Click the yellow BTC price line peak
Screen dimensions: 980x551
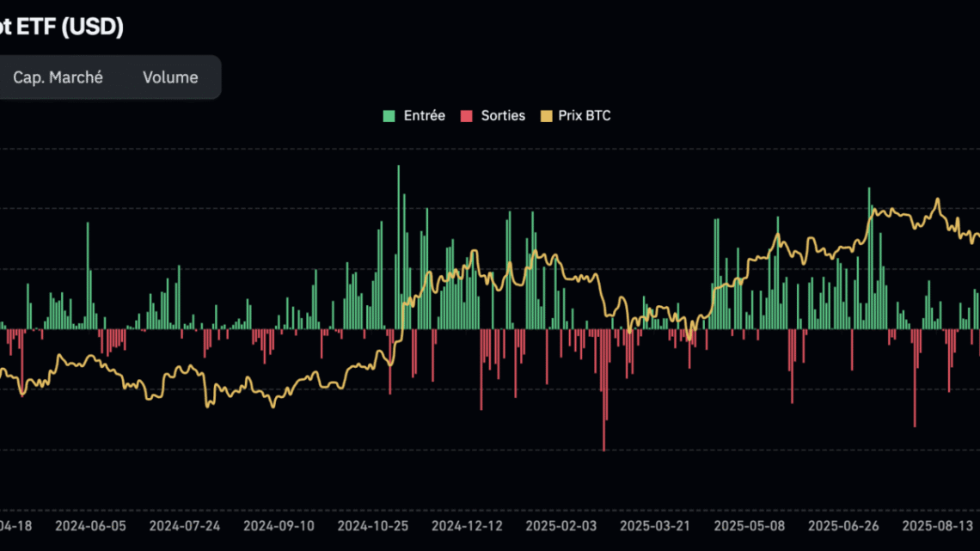click(x=937, y=200)
